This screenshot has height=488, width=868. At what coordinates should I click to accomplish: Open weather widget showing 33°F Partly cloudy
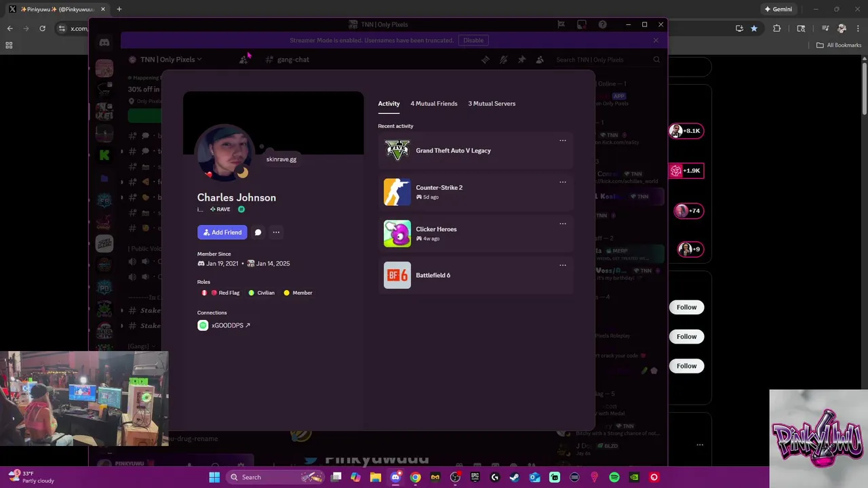coord(31,477)
